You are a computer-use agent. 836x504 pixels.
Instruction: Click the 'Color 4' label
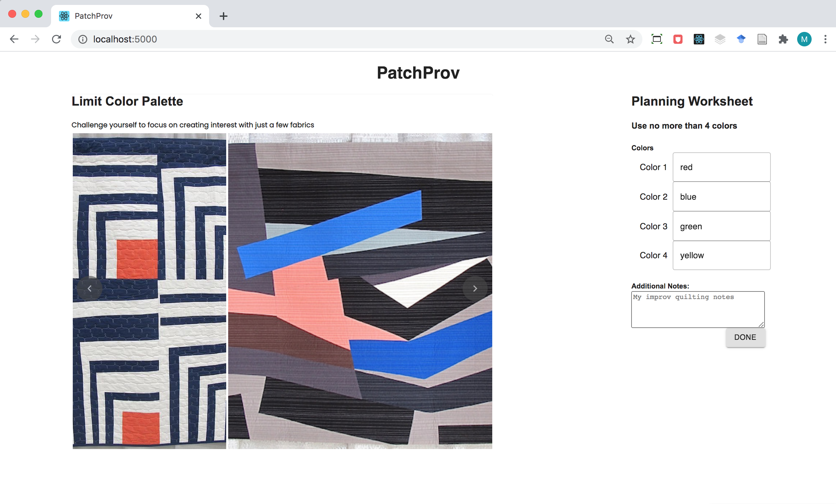click(653, 255)
